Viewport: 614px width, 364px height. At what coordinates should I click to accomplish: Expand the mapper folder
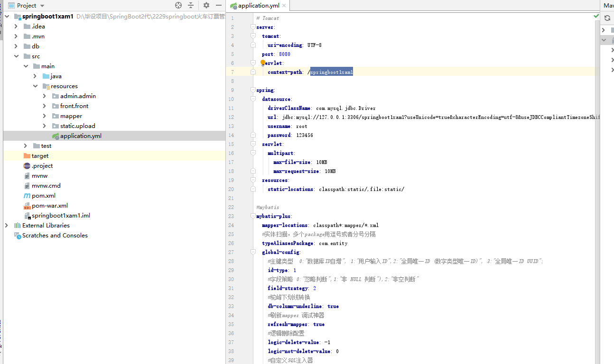tap(45, 116)
